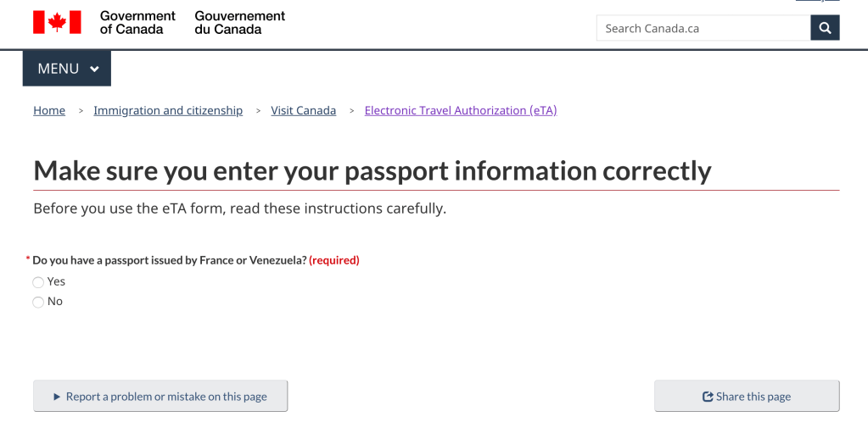
Task: Open Immigration and citizenship breadcrumb
Action: point(168,110)
